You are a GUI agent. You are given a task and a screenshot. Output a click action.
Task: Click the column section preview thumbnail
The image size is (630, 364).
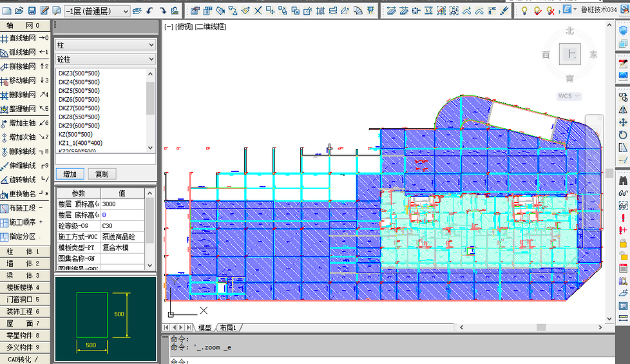click(x=106, y=319)
